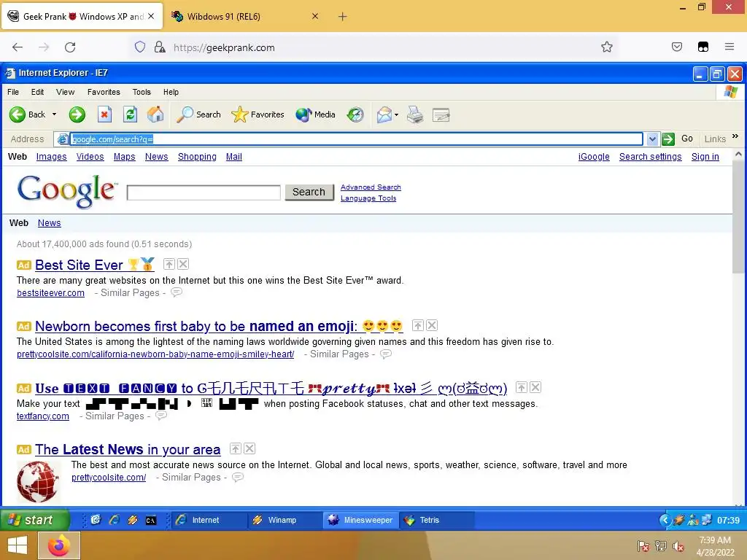Switch to Winamp taskbar button

click(285, 520)
